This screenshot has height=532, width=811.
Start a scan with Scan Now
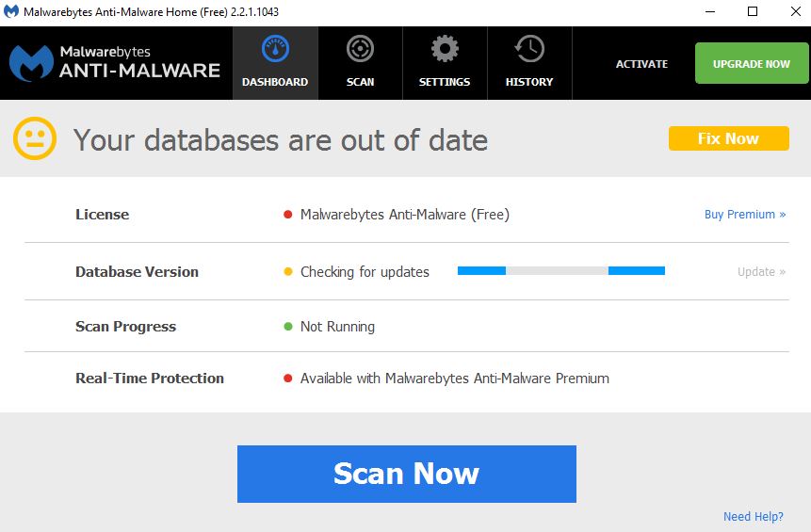tap(407, 474)
